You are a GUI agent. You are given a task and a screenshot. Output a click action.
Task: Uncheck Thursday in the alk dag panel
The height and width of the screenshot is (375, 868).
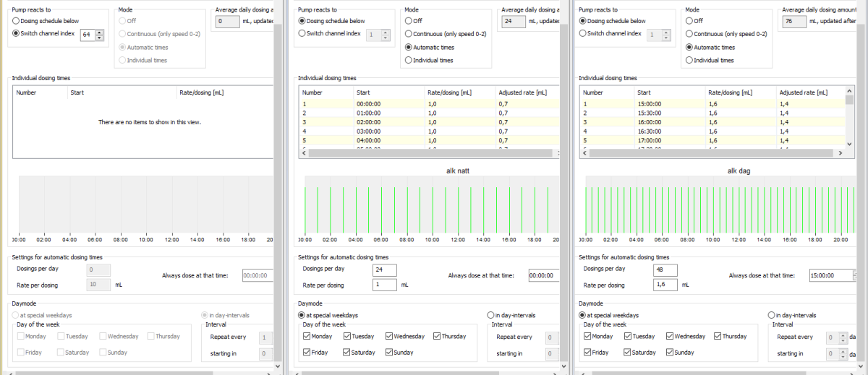coord(718,336)
